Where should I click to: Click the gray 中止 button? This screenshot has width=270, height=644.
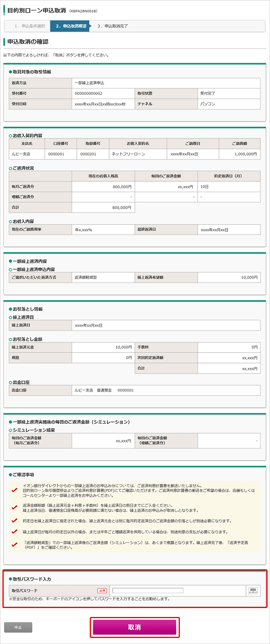(x=18, y=627)
